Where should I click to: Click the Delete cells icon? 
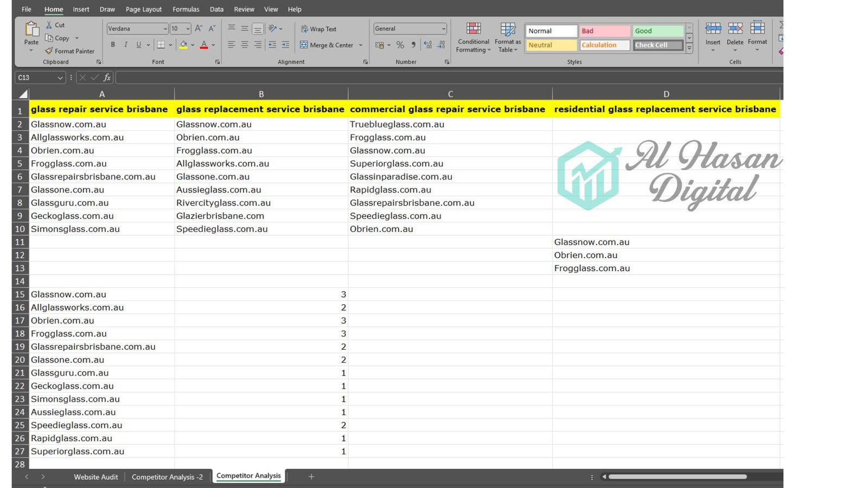[735, 28]
